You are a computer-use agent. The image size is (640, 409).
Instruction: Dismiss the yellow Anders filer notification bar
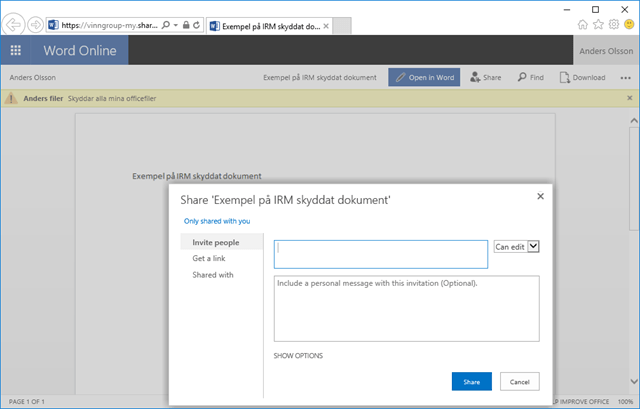(x=629, y=98)
